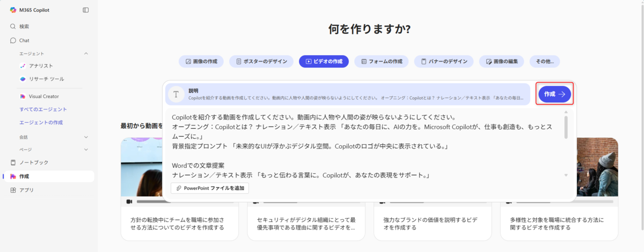The width and height of the screenshot is (644, 252).
Task: Click エージェントの作成 link
Action: click(41, 122)
